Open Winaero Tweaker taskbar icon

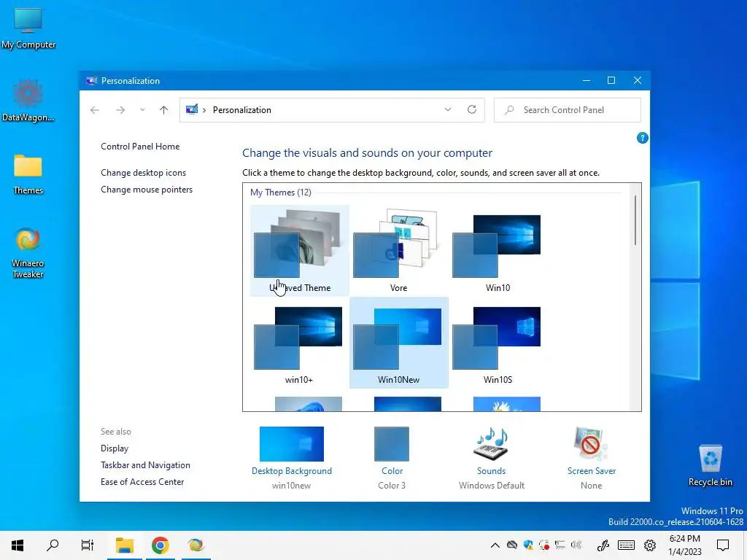[x=196, y=545]
